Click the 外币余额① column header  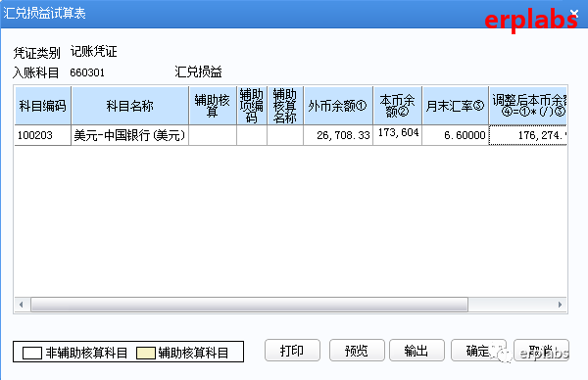pos(338,106)
